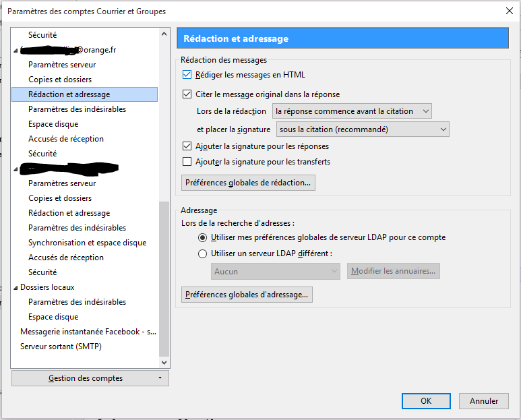Open Préférences globales d'adressage
The width and height of the screenshot is (521, 420).
(247, 295)
